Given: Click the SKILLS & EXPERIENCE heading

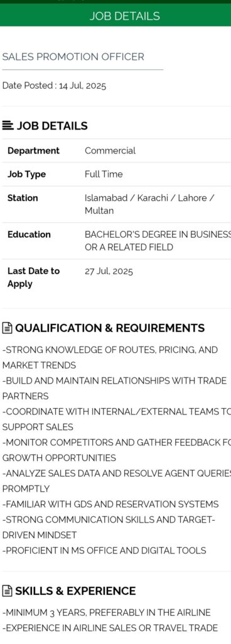Looking at the screenshot, I should pyautogui.click(x=75, y=591).
